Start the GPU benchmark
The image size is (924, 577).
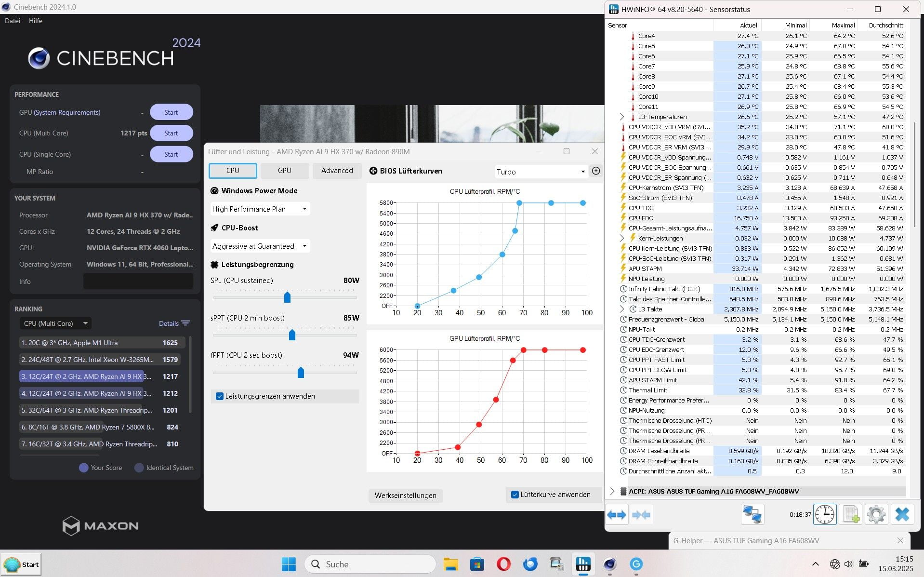tap(171, 112)
